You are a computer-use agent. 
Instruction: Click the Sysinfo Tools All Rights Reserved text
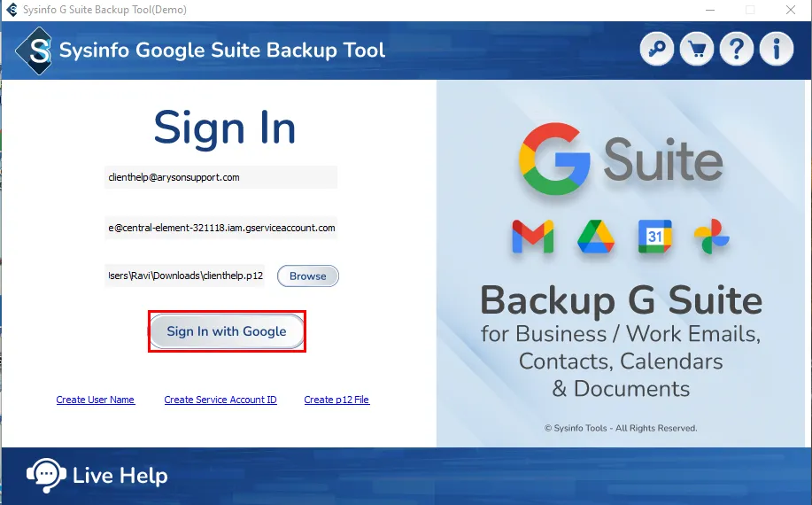pos(621,428)
